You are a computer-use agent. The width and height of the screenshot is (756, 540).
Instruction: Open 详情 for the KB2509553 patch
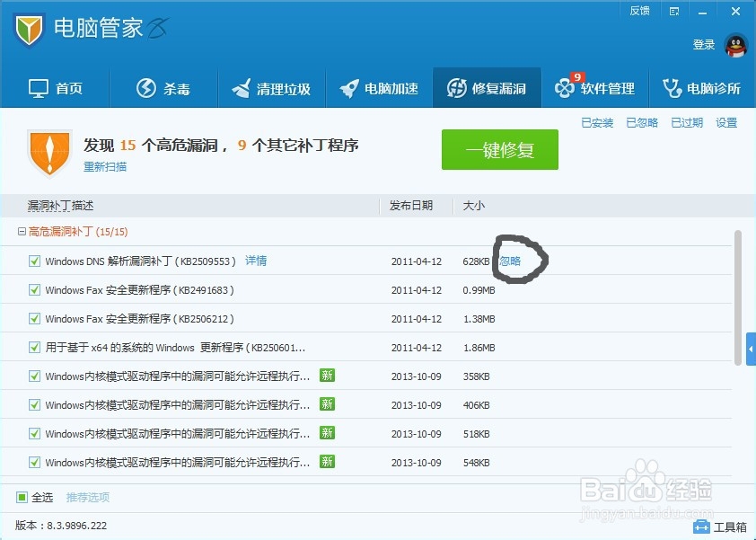coord(256,261)
